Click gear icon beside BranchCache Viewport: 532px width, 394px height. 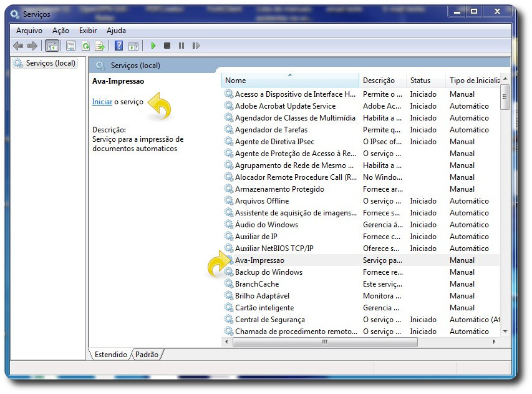(x=229, y=283)
